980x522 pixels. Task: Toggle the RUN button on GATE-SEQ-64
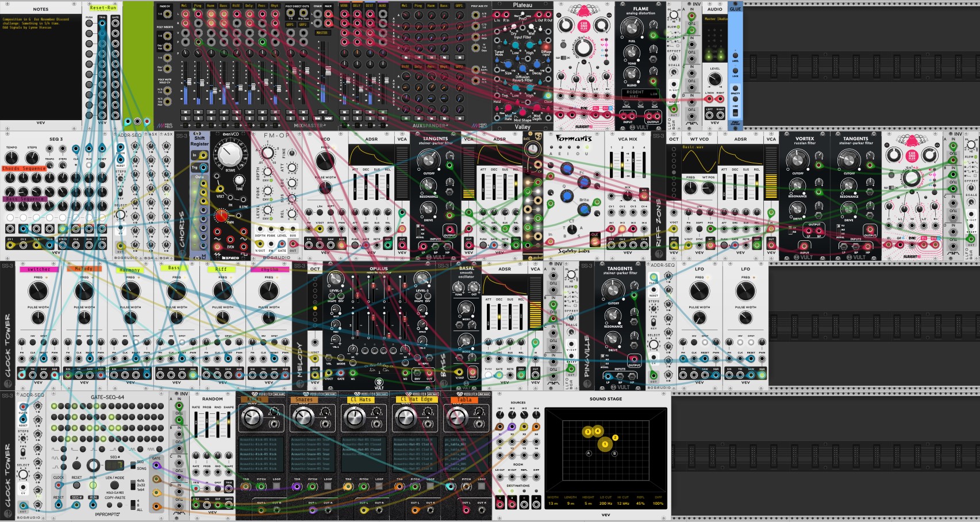coord(93,486)
